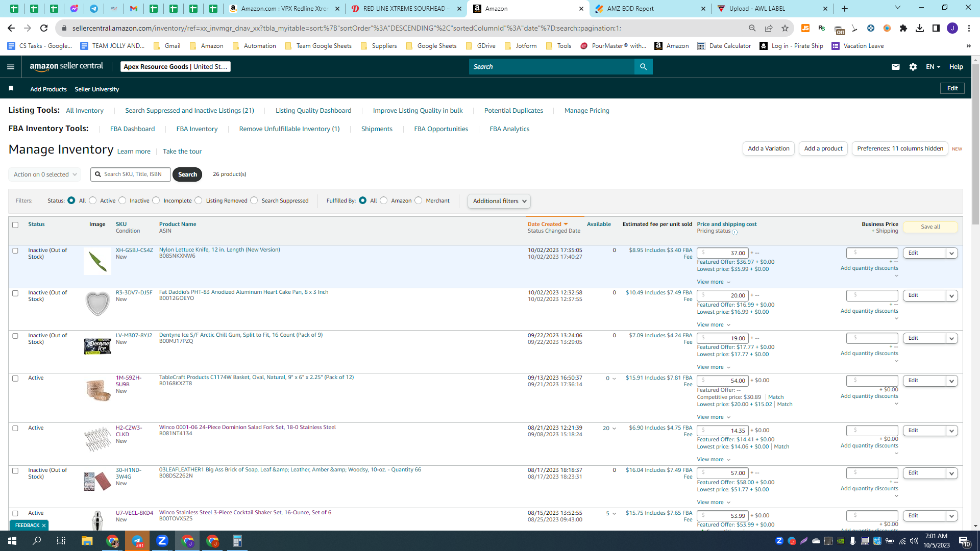Reload the page with refresh icon
This screenshot has height=551, width=980.
coord(44,28)
